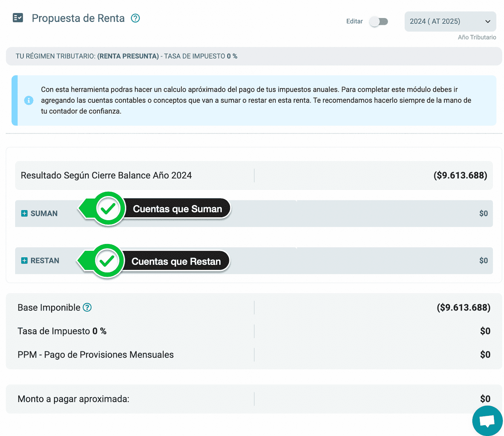The image size is (504, 436).
Task: Click the Tasa de Impuesto 0 % label
Action: (x=62, y=331)
